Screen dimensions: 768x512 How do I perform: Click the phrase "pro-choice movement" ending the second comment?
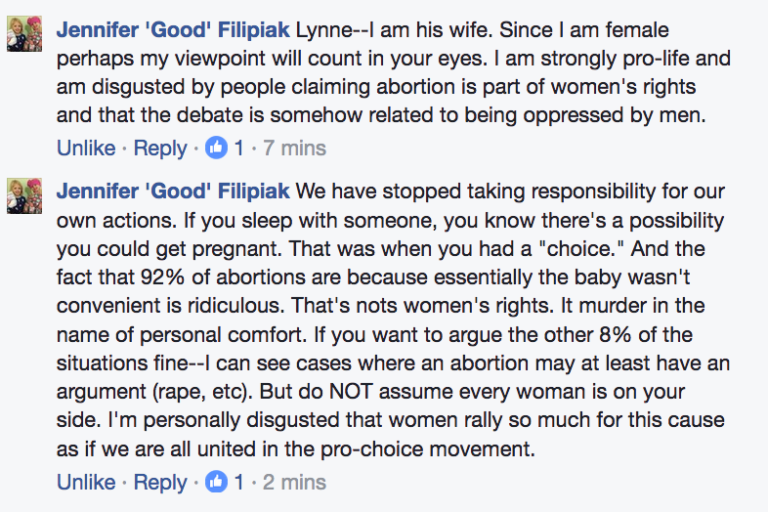point(428,449)
